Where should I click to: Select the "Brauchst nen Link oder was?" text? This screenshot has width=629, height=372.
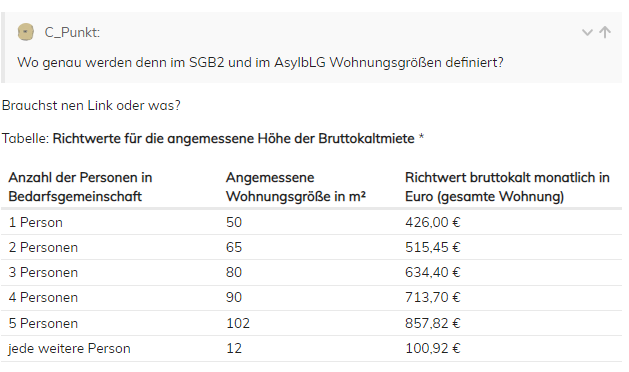pyautogui.click(x=91, y=106)
